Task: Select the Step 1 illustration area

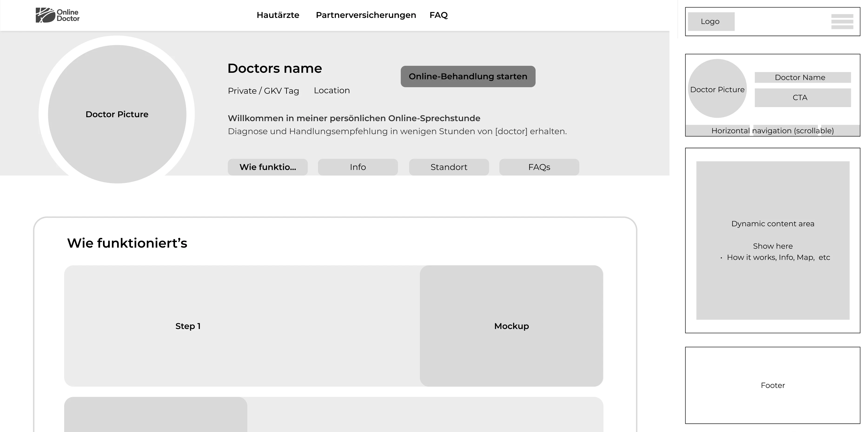Action: (188, 326)
